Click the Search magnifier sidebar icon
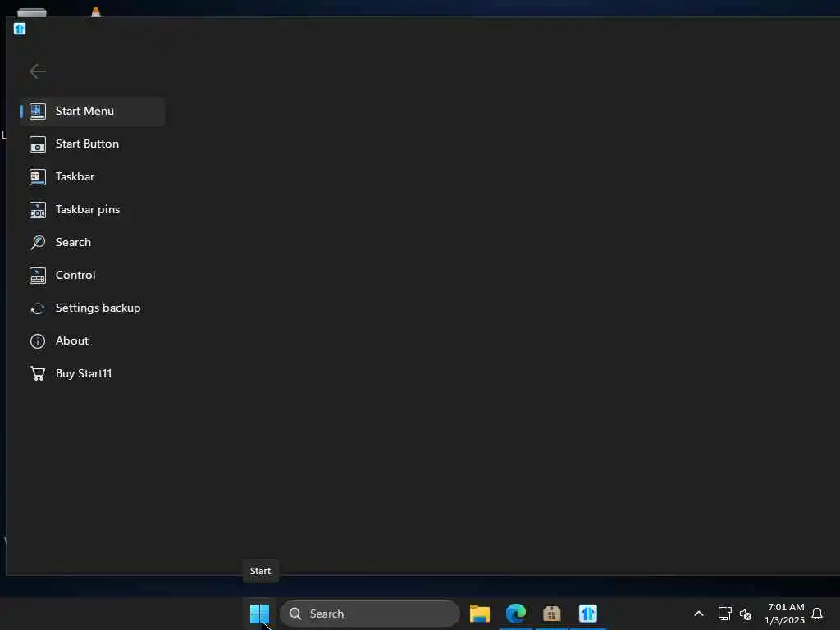Screen dimensions: 840x630 coord(38,242)
